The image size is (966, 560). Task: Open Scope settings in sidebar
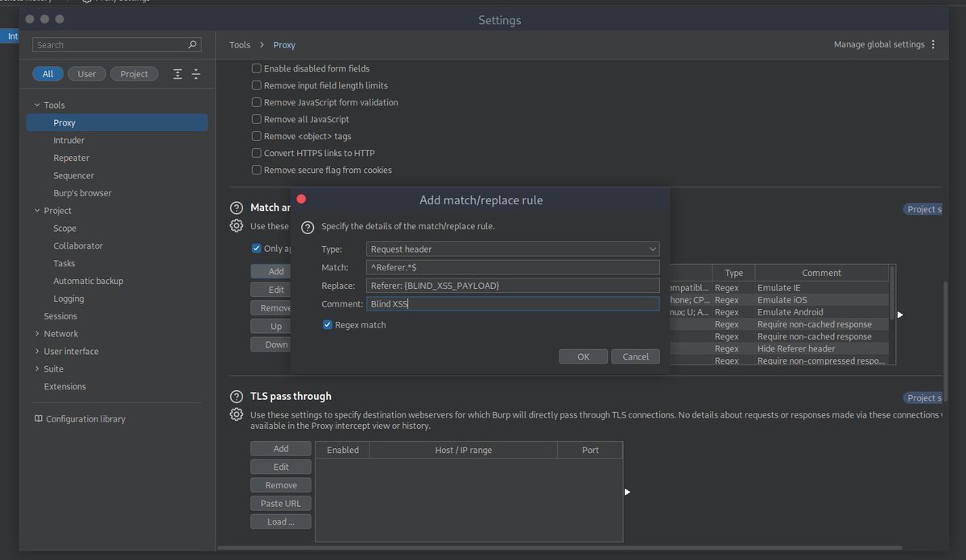pyautogui.click(x=65, y=229)
